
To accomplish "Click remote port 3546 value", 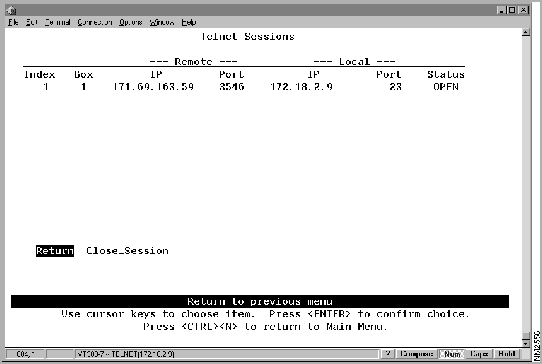I will coord(232,86).
